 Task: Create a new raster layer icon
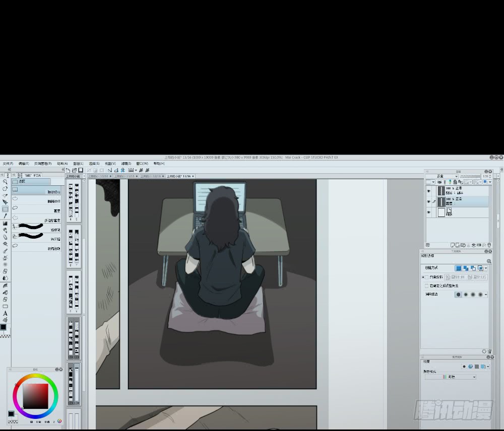[x=452, y=245]
